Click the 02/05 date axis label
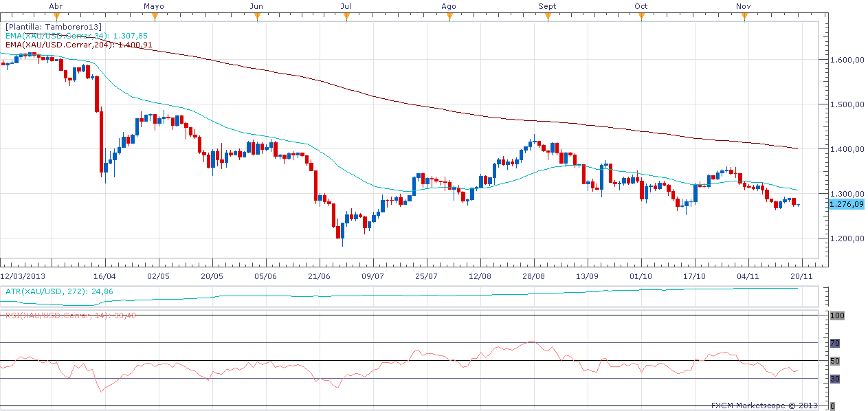The image size is (868, 411). coord(158,276)
